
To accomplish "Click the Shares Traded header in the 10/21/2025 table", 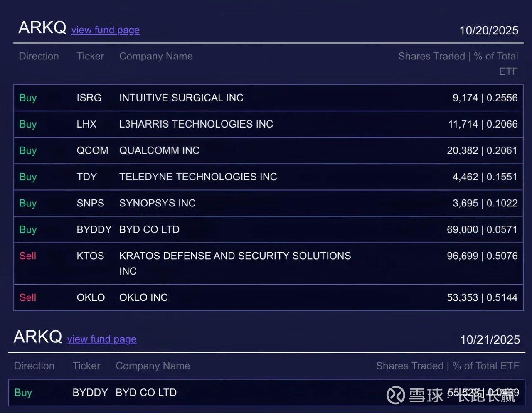I will (448, 366).
